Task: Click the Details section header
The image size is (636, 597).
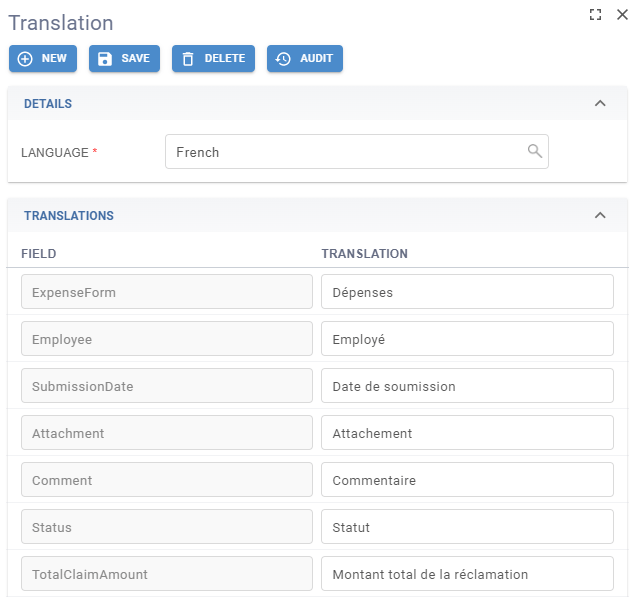Action: point(48,103)
